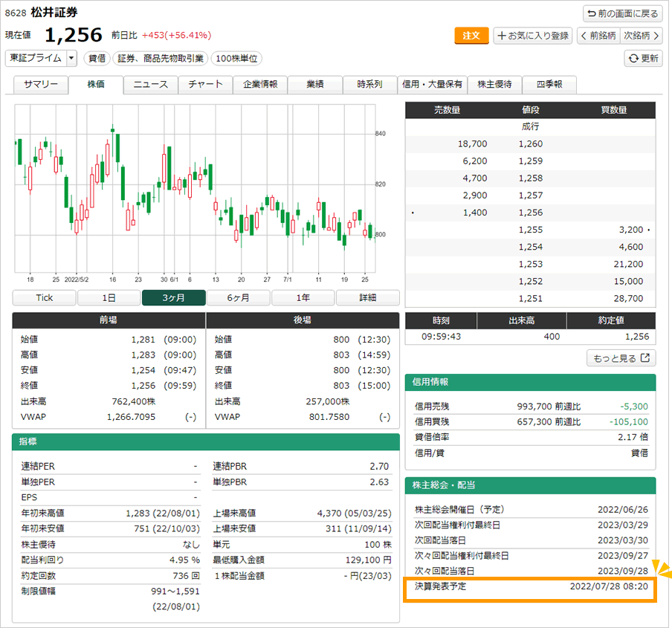This screenshot has height=628, width=672.
Task: Click the current price 1,256 heading
Action: 74,35
